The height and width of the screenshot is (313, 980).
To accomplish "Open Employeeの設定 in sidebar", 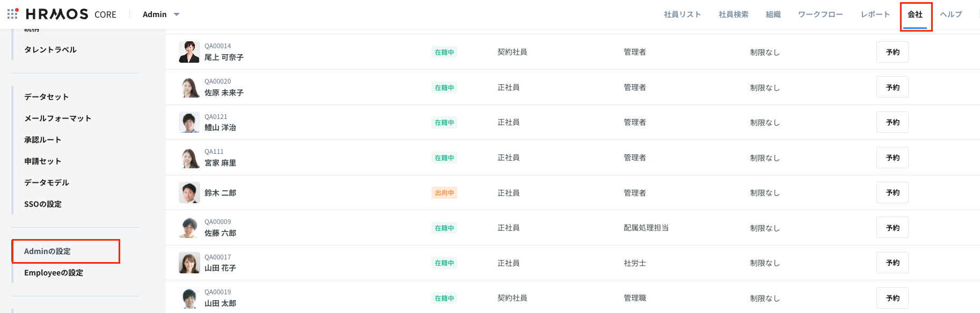I will pos(54,273).
